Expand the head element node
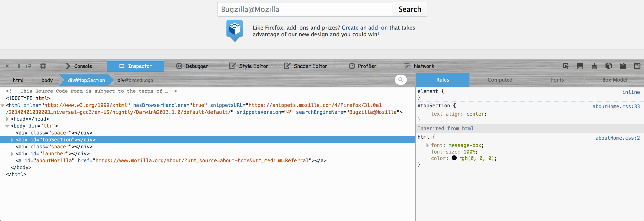644x221 pixels. tap(8, 119)
